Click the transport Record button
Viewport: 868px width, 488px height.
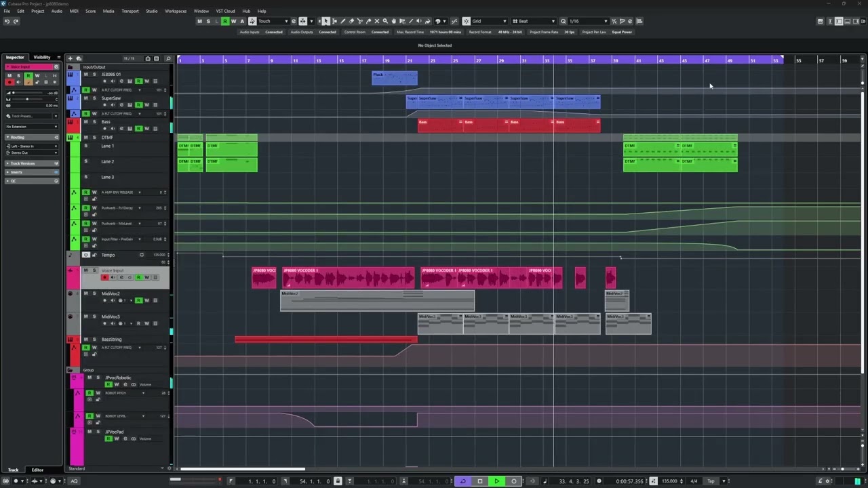tap(514, 481)
